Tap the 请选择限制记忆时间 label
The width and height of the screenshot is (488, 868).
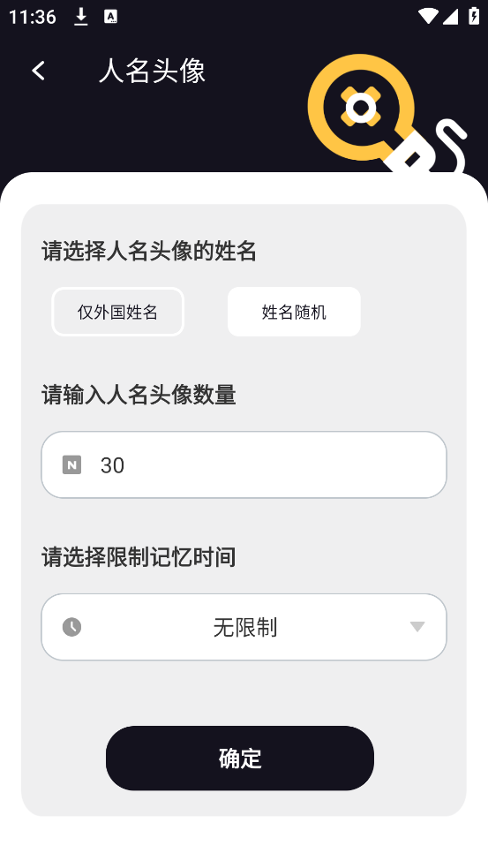coord(139,557)
